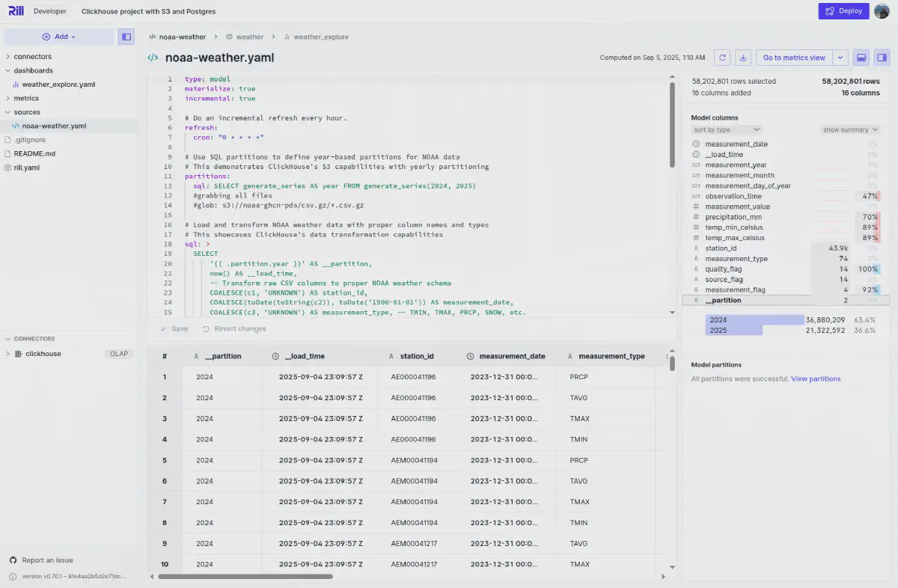The image size is (898, 588).
Task: Collapse the dashboards folder
Action: [7, 70]
